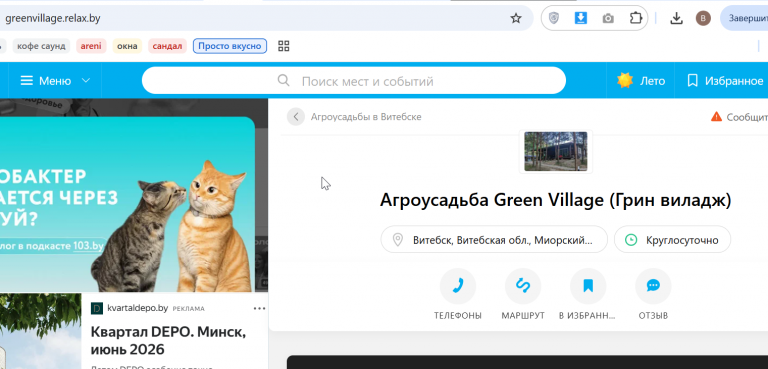Open the blue download extension icon
The height and width of the screenshot is (369, 768).
tap(581, 19)
